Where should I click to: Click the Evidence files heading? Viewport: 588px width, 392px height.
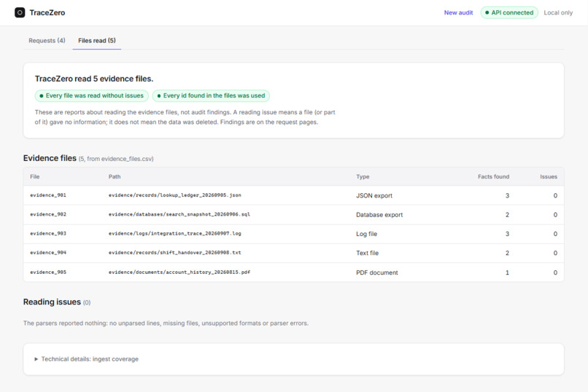50,158
